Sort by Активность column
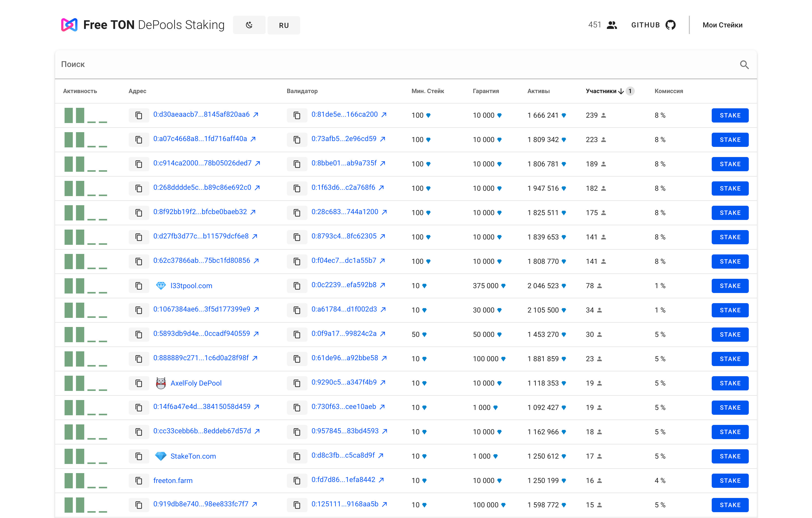The width and height of the screenshot is (812, 518). (80, 91)
